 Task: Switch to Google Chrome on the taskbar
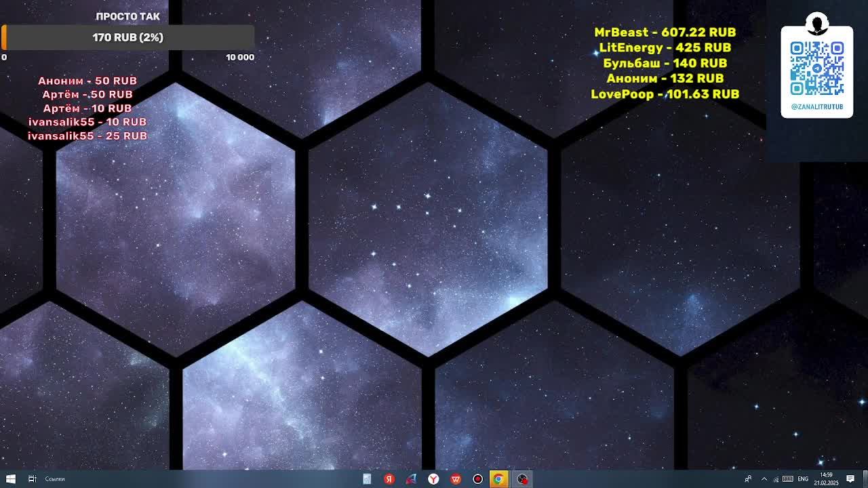click(x=499, y=479)
